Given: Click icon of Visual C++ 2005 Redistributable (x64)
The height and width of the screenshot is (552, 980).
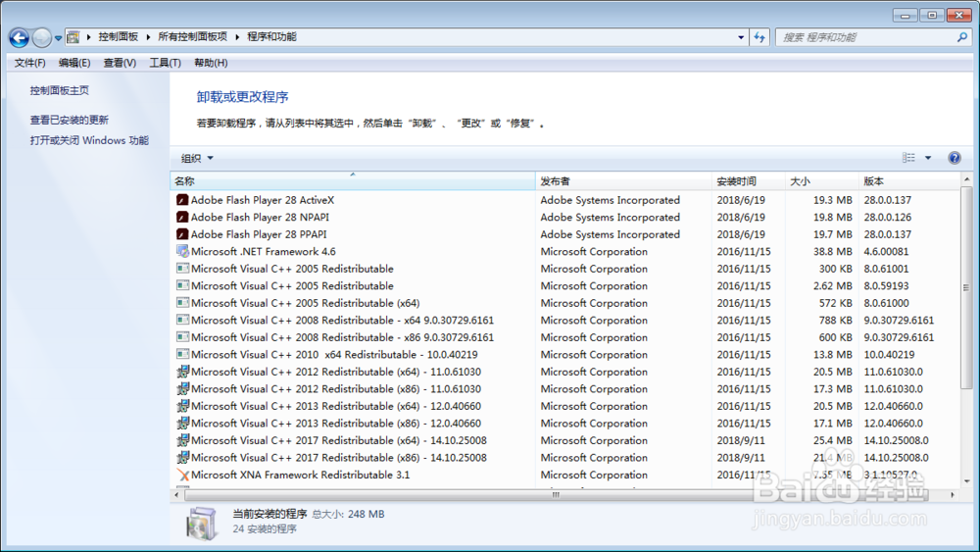Looking at the screenshot, I should click(x=182, y=303).
